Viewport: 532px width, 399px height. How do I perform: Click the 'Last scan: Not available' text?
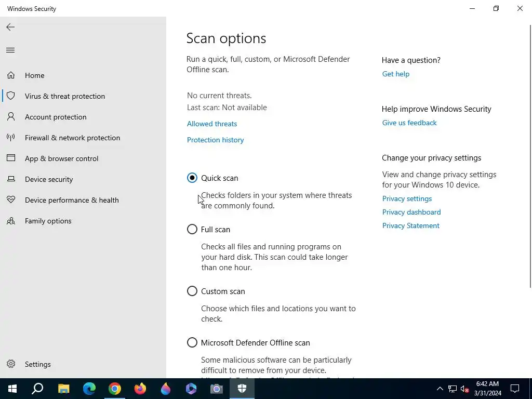(227, 108)
